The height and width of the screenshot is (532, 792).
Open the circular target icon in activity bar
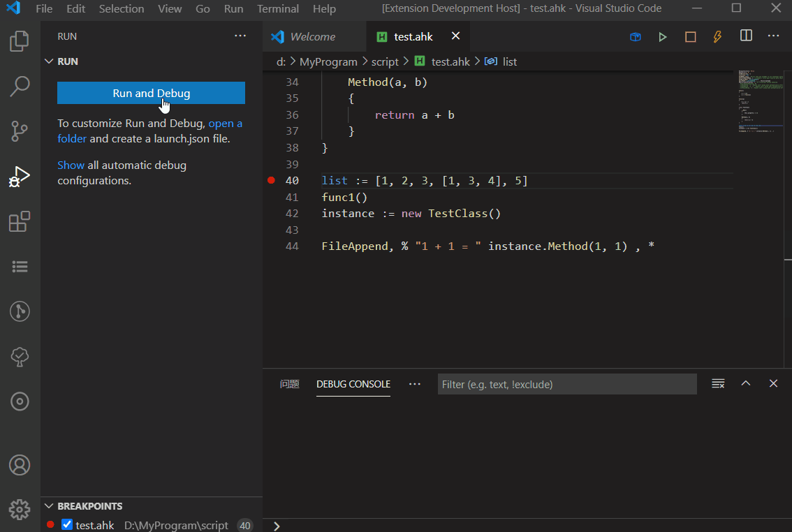[20, 401]
